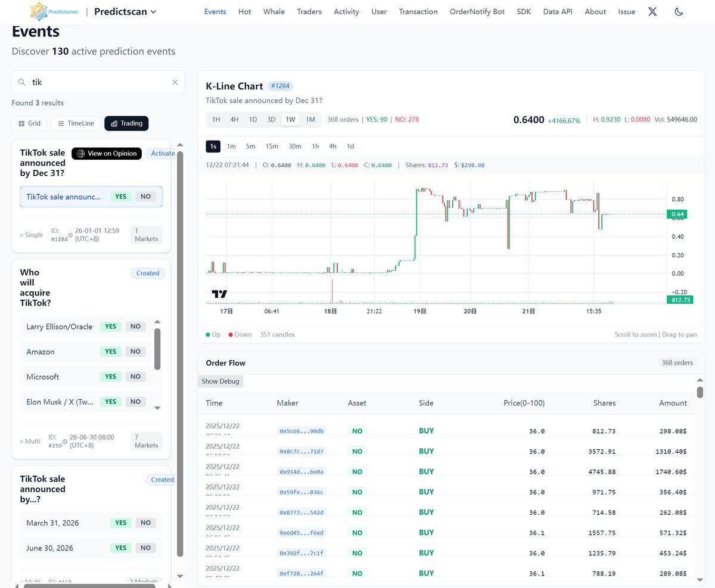Click YES for March 31, 2026

[x=120, y=522]
